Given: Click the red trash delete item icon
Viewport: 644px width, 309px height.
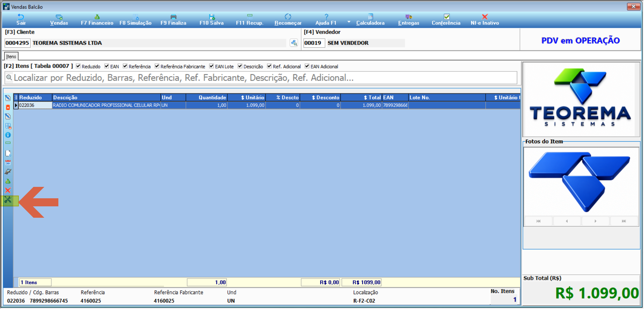Looking at the screenshot, I should (x=8, y=107).
